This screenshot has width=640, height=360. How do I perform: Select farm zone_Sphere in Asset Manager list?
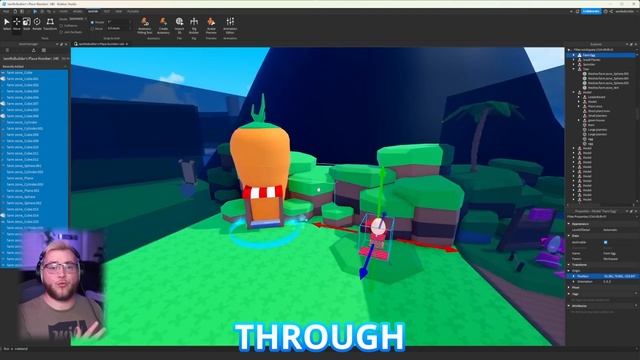point(21,197)
